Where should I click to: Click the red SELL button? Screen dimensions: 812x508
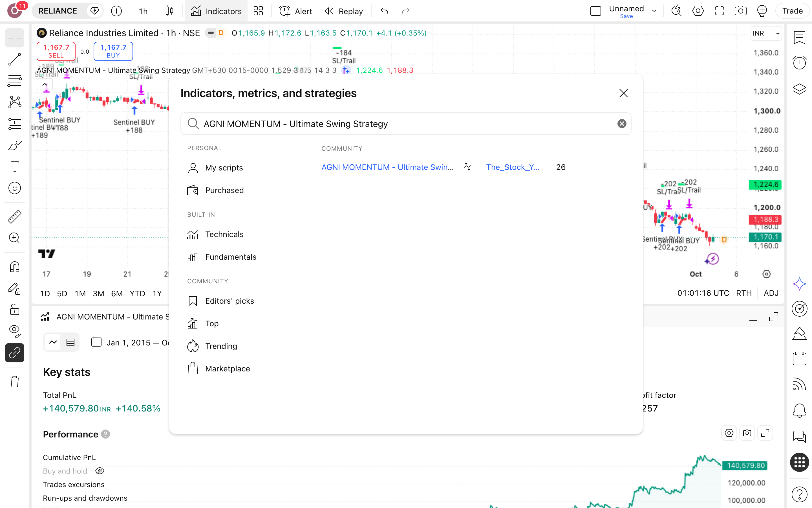(56, 51)
